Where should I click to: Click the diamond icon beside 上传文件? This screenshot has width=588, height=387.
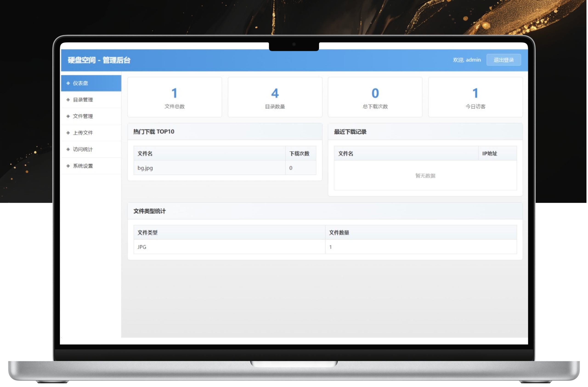tap(68, 133)
